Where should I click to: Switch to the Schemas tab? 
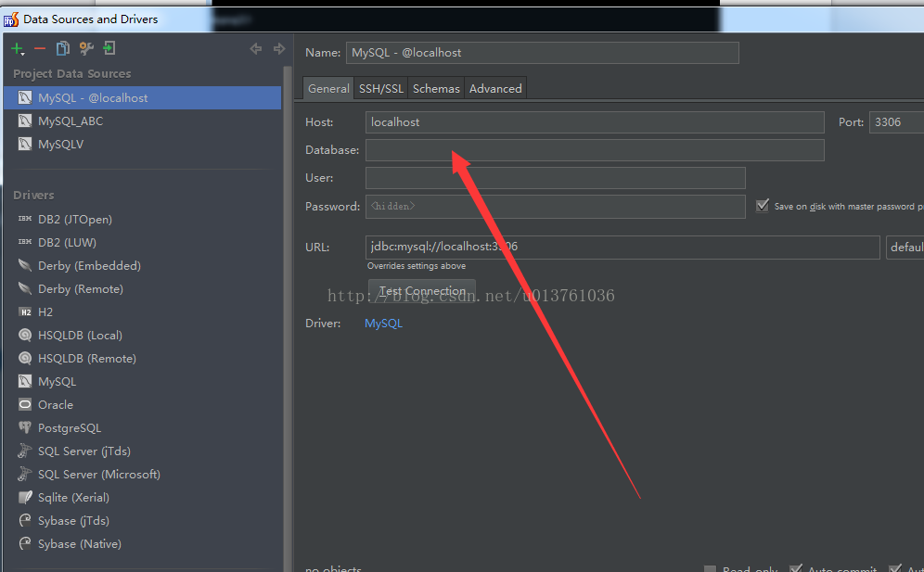pos(436,88)
